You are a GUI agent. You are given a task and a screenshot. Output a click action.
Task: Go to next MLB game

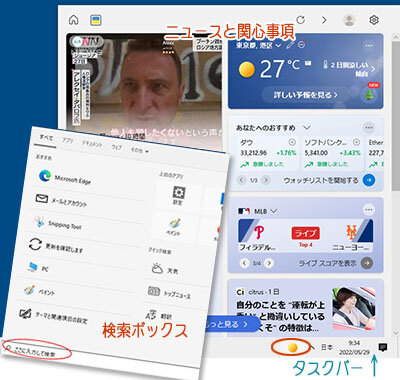(x=269, y=263)
